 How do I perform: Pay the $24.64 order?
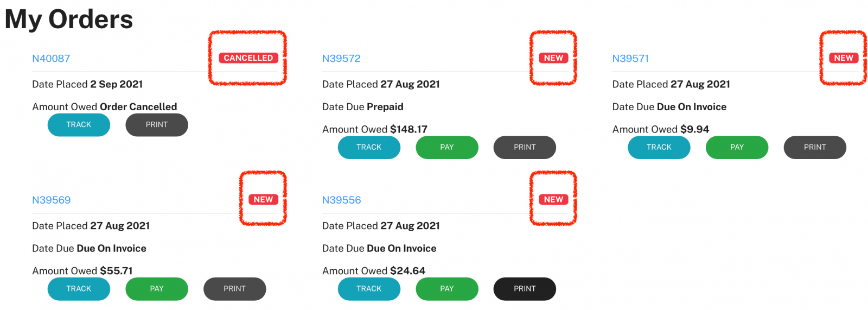[447, 289]
